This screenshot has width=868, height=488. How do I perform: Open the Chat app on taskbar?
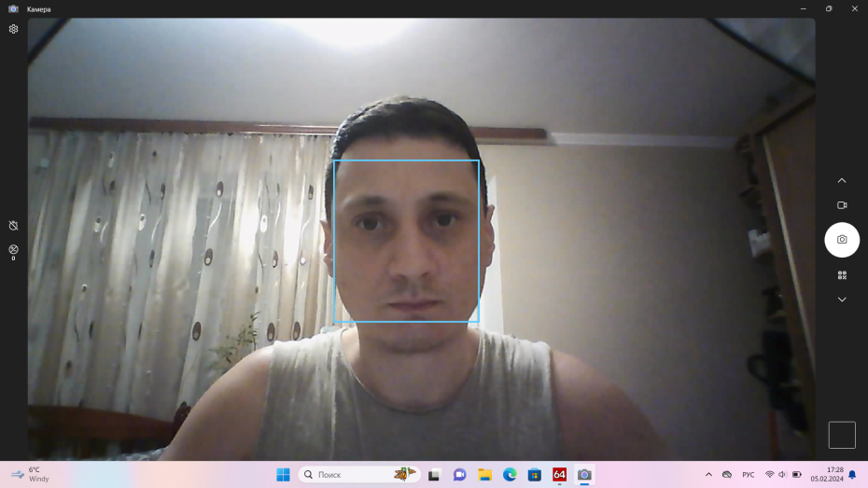point(459,475)
